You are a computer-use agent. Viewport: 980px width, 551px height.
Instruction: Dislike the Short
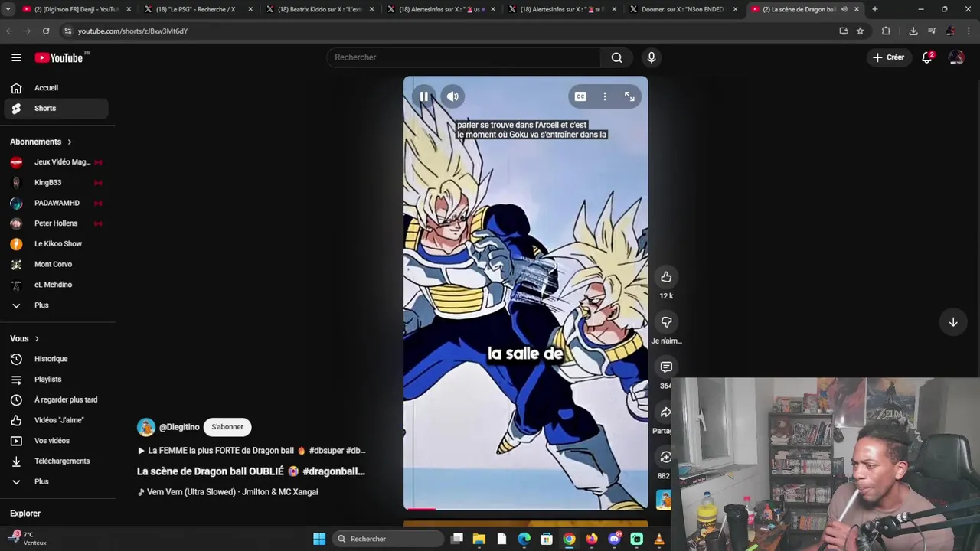pos(666,322)
